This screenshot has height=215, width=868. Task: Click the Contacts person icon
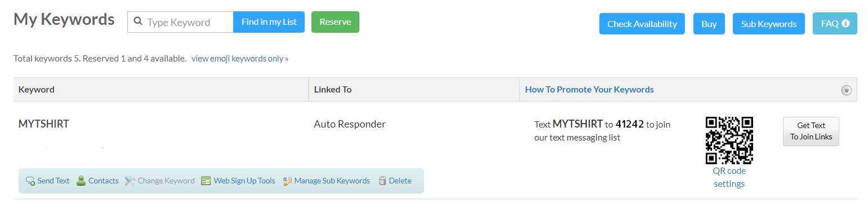coord(81,181)
